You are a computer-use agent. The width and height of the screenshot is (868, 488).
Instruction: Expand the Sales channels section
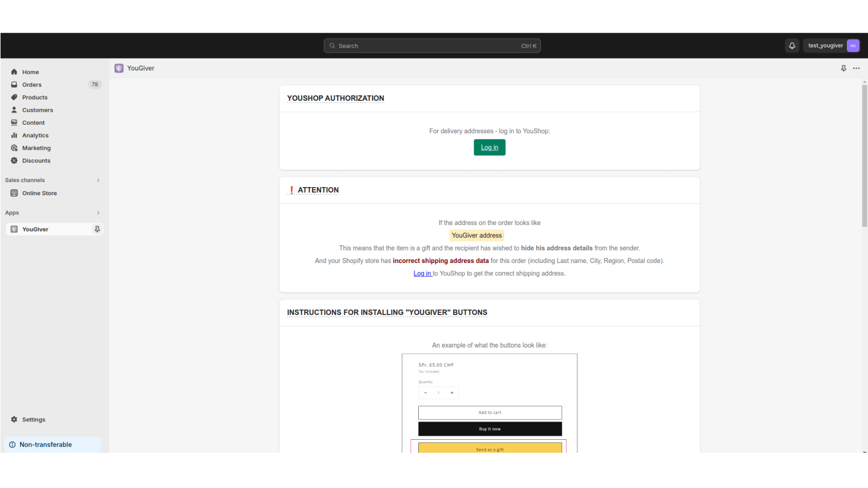pos(98,180)
